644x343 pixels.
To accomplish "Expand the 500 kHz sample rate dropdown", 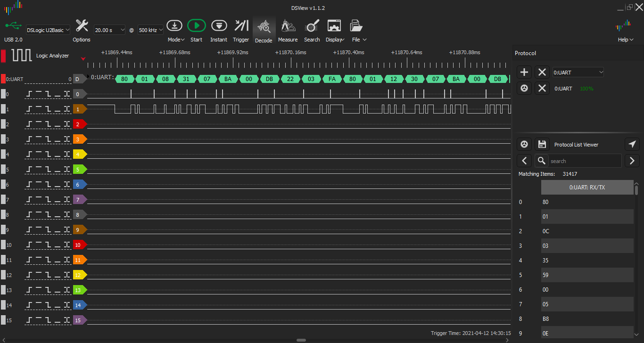I will pyautogui.click(x=150, y=30).
